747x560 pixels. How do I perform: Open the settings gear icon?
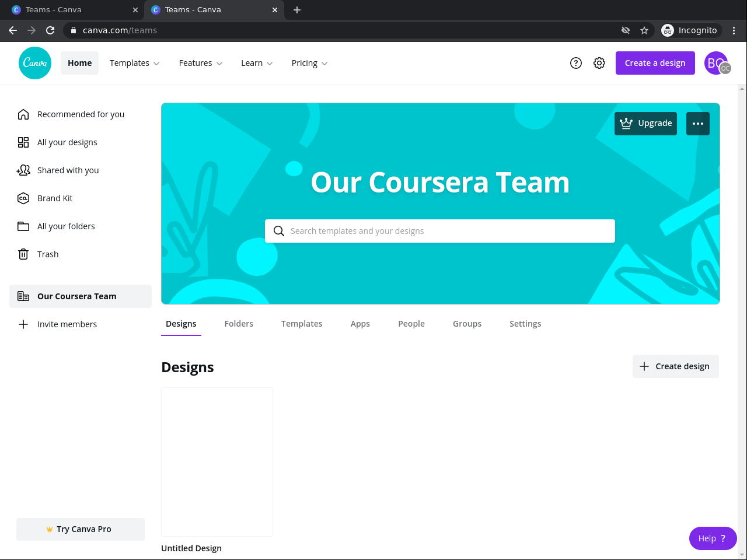599,63
